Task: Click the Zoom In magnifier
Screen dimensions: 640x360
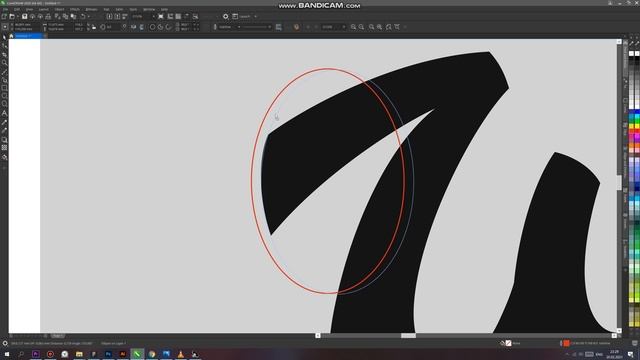Action: tap(353, 27)
